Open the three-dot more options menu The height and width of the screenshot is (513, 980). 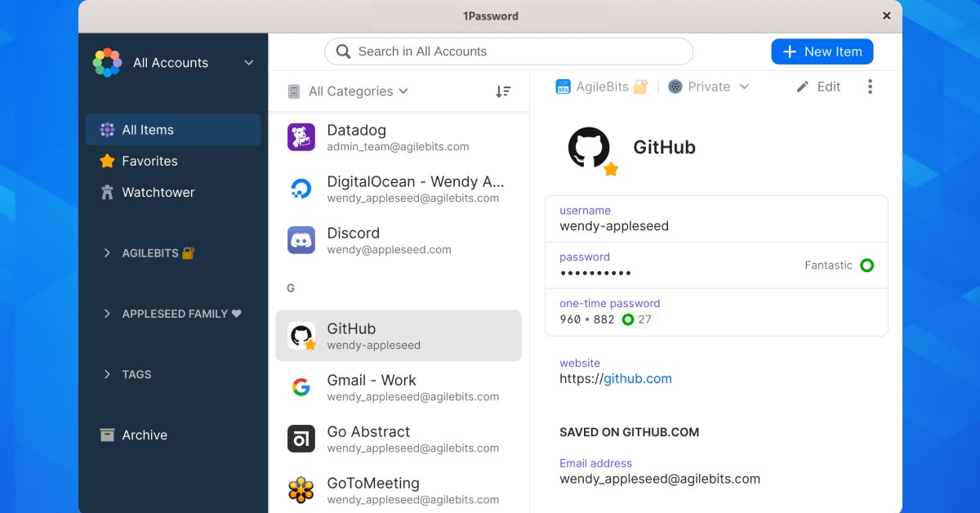coord(870,87)
